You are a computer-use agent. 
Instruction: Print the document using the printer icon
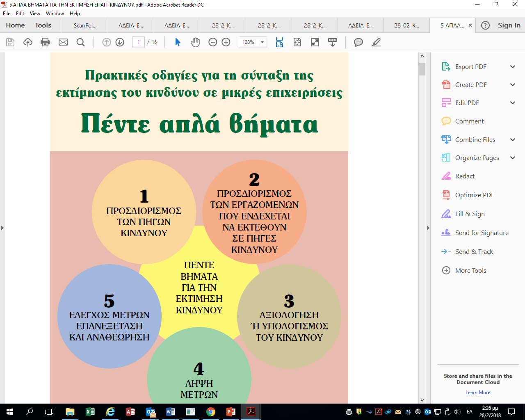pyautogui.click(x=45, y=42)
